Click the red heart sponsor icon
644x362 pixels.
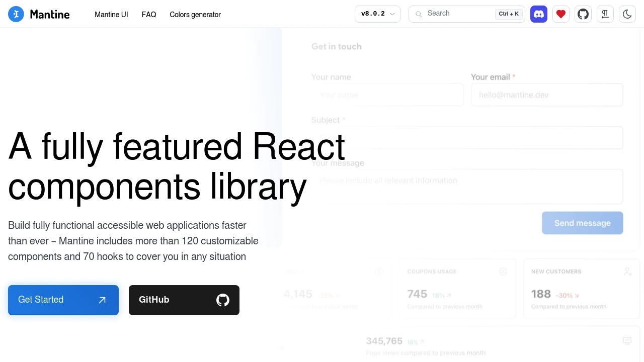tap(560, 14)
